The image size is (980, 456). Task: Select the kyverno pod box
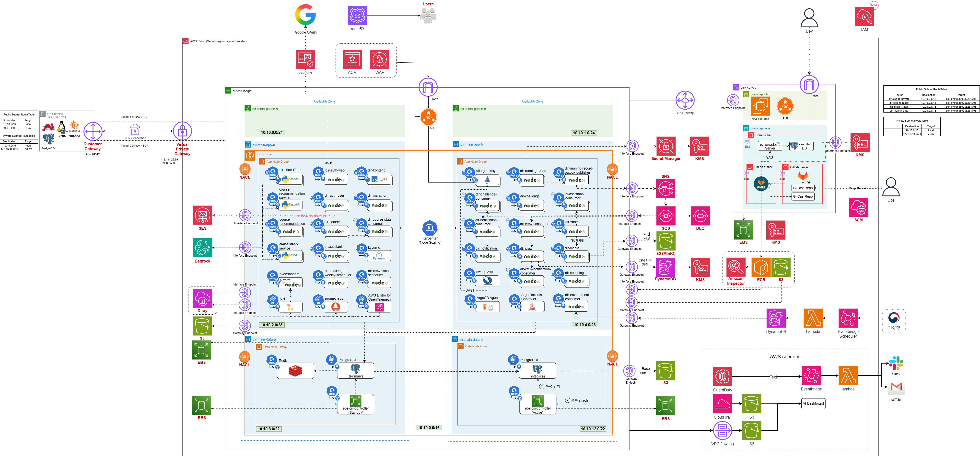click(379, 256)
